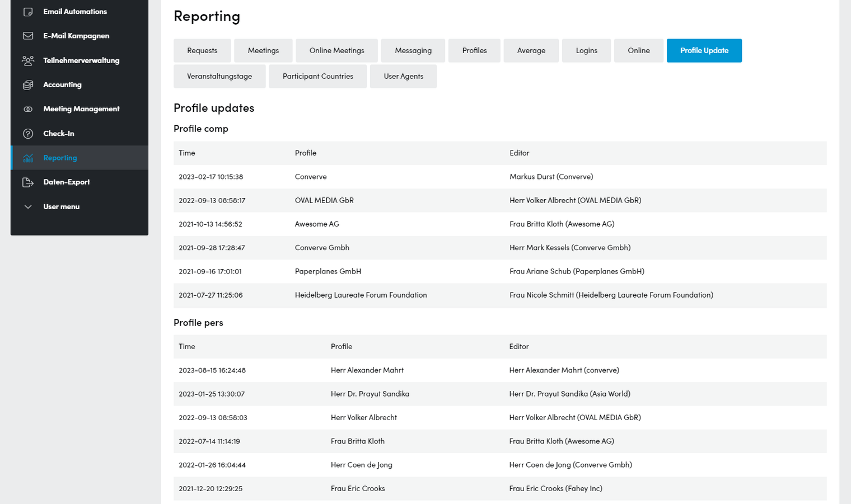This screenshot has width=851, height=504.
Task: Click the OVAL MEDIA GbR profile cell
Action: [x=324, y=200]
